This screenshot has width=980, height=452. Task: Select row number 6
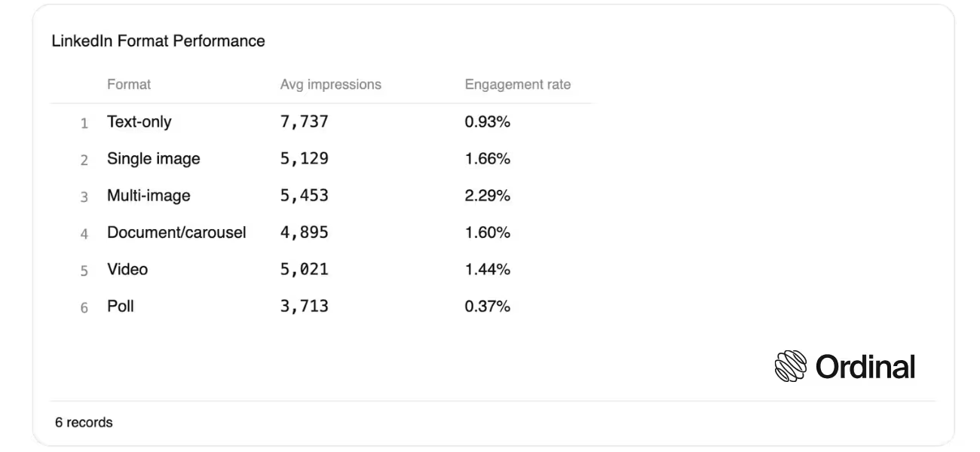click(84, 307)
